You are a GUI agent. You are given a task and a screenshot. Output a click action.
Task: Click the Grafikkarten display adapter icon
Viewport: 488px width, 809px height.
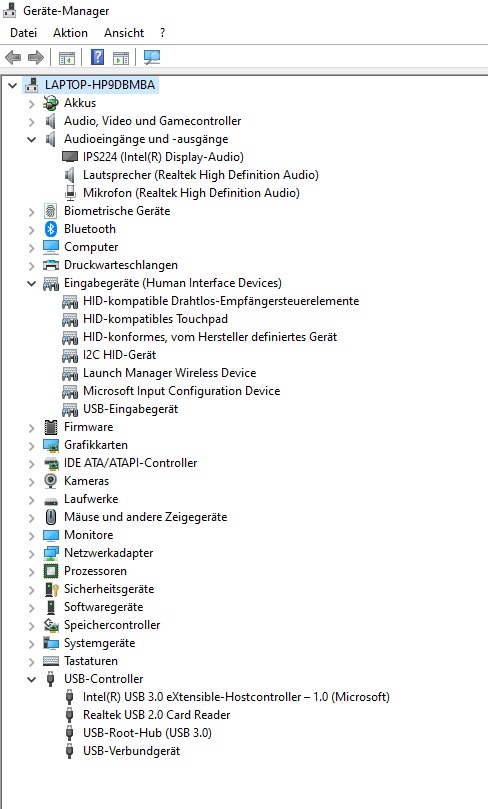[51, 445]
